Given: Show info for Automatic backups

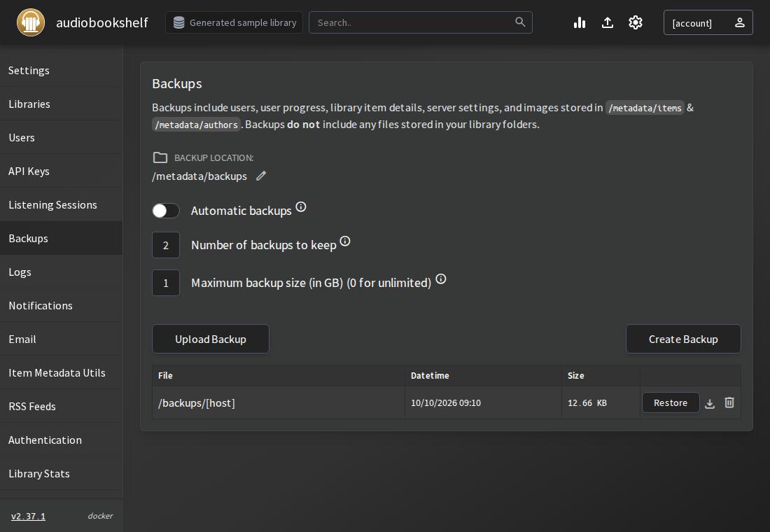Looking at the screenshot, I should tap(301, 206).
